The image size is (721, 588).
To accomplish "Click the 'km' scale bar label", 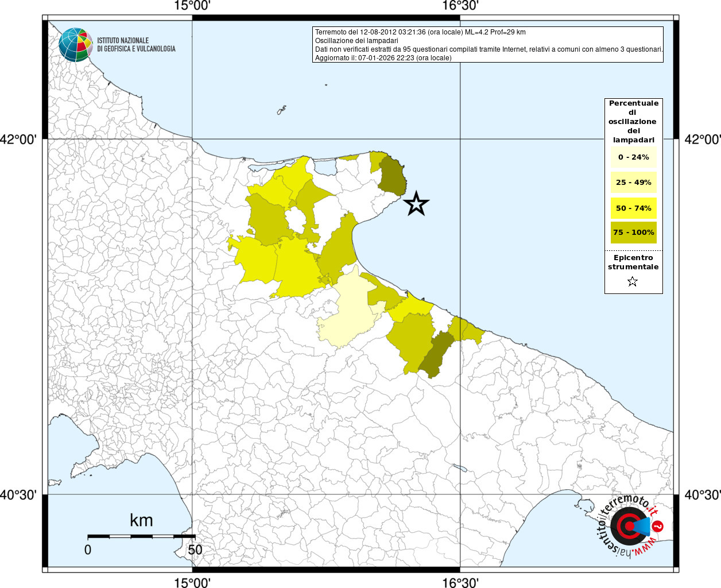I will (141, 520).
